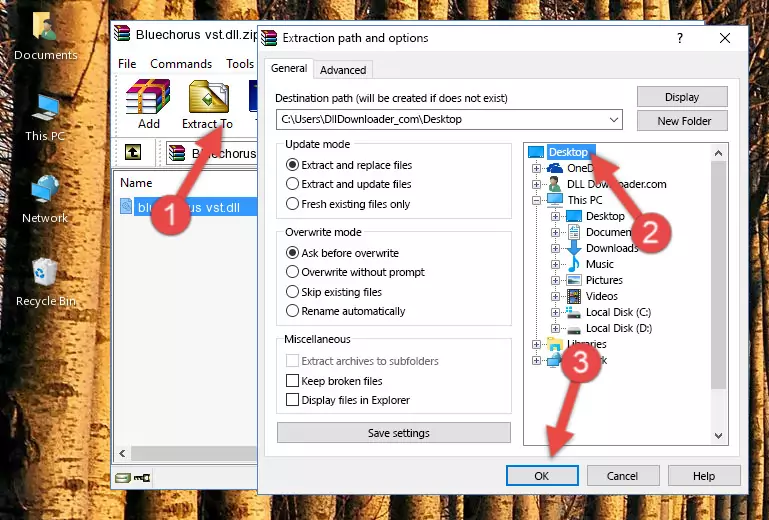Select Ask before overwrite option
Viewport: 769px width, 520px height.
(292, 253)
